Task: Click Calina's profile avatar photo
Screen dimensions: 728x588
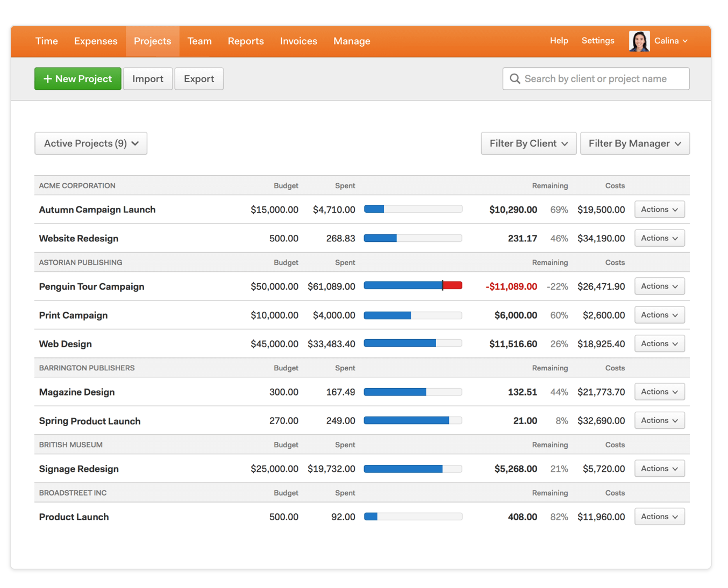Action: (639, 41)
